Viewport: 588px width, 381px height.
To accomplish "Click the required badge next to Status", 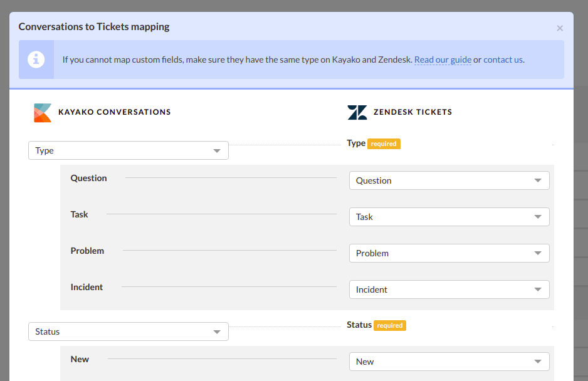I will [390, 325].
